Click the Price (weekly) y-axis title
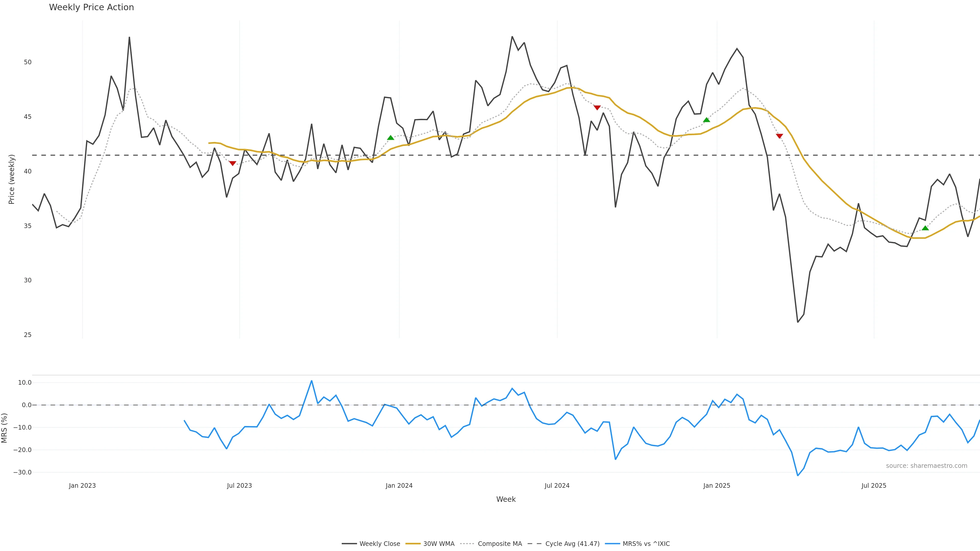Screen dimensions: 980x551 tap(11, 179)
